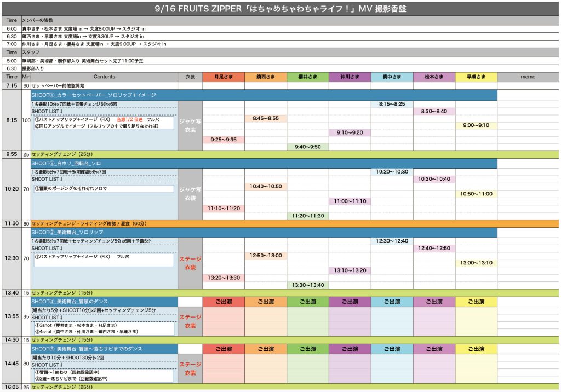Select the 鎮西さま orange header cell
Image resolution: width=561 pixels, height=392 pixels.
click(x=266, y=77)
